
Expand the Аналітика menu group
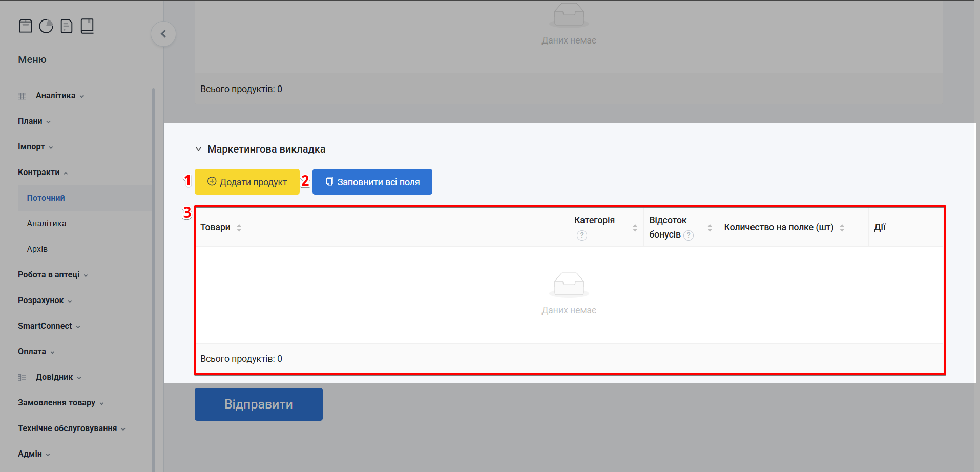click(55, 96)
